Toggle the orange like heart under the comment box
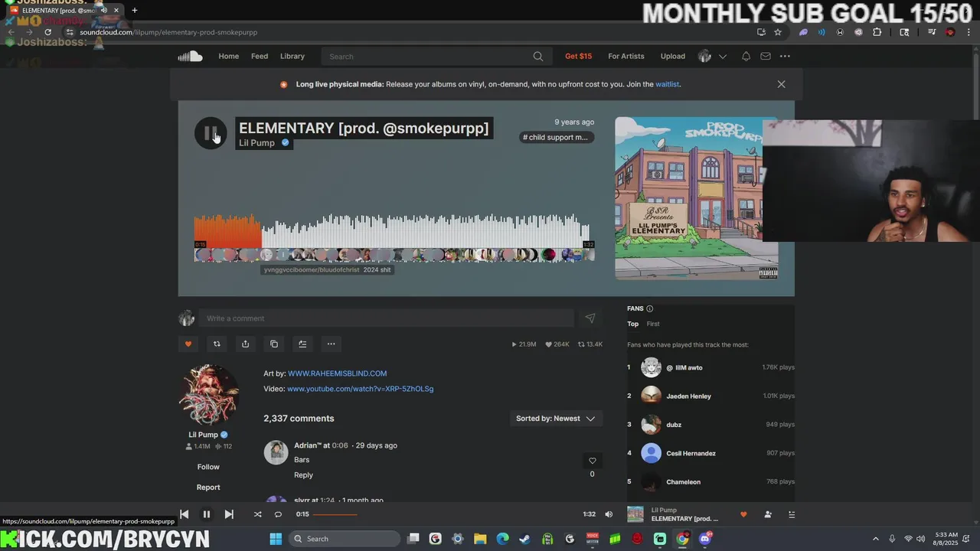 [188, 344]
